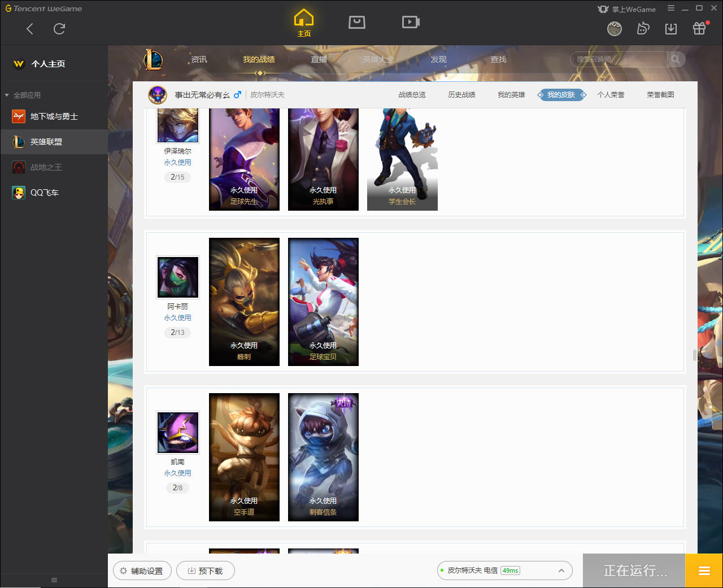Image resolution: width=723 pixels, height=588 pixels.
Task: Click the 正在运行 launch button
Action: (x=634, y=570)
